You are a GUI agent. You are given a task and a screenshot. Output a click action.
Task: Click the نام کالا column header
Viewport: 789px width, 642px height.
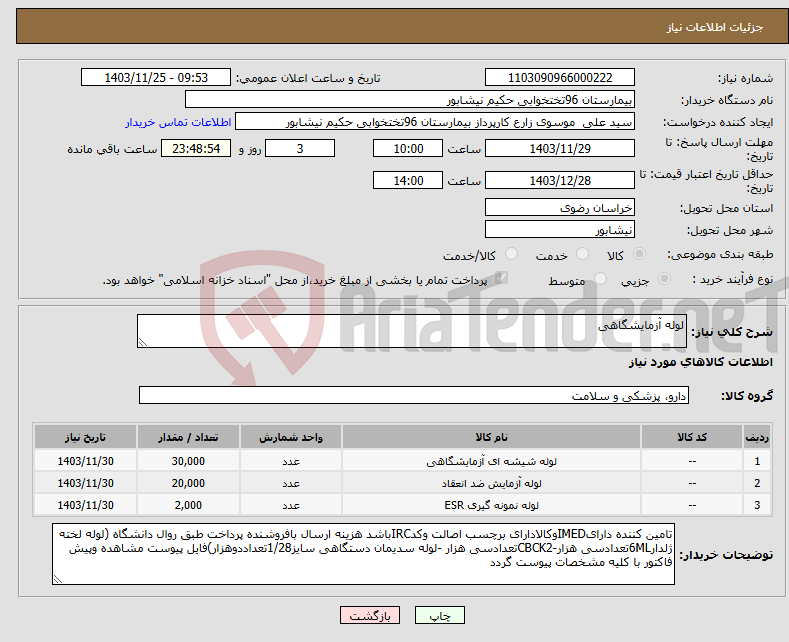tap(491, 437)
